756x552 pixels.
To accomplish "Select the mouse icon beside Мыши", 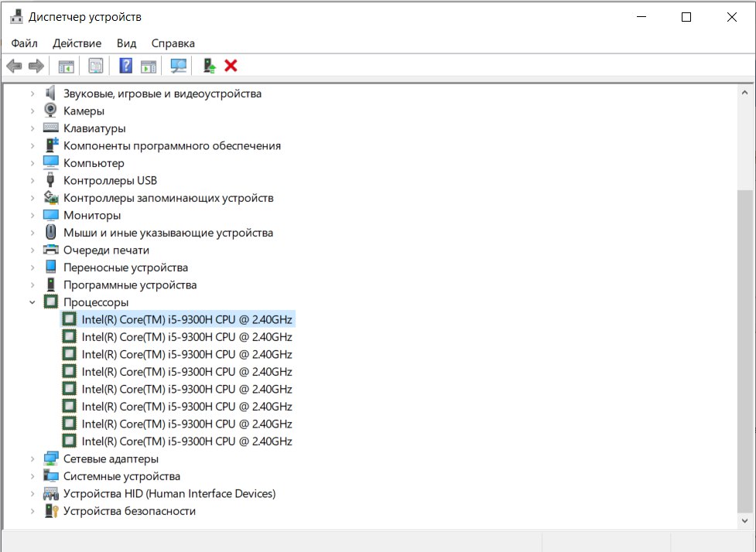I will (x=50, y=232).
